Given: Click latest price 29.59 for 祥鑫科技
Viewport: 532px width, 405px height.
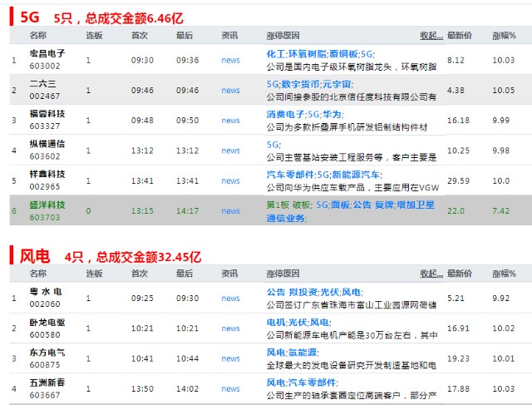Looking at the screenshot, I should tap(458, 180).
